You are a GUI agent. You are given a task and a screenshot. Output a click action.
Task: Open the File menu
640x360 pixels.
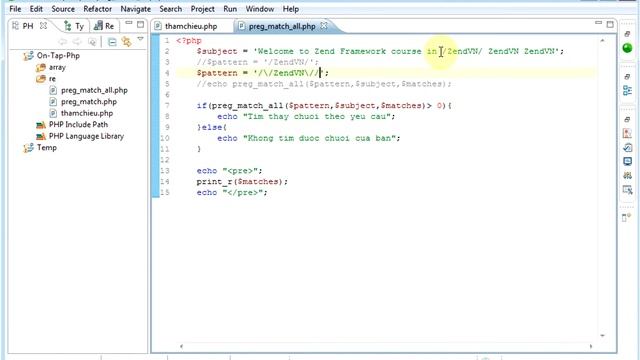[15, 9]
